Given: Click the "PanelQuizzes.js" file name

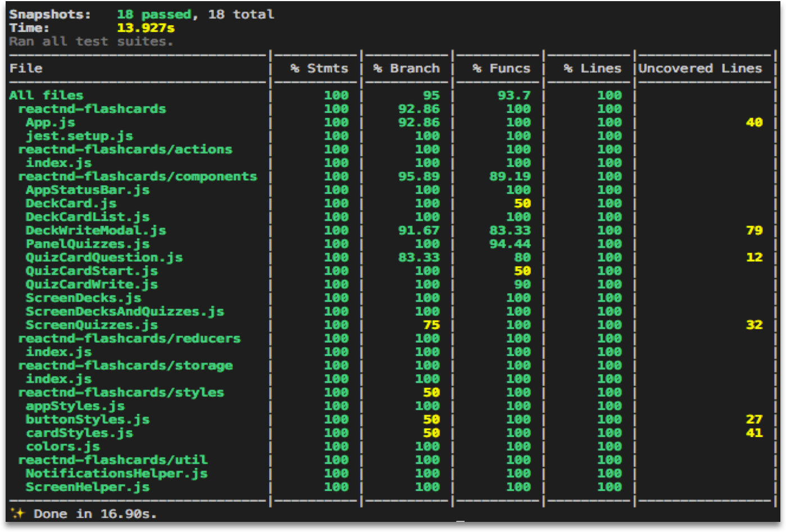Looking at the screenshot, I should [88, 244].
